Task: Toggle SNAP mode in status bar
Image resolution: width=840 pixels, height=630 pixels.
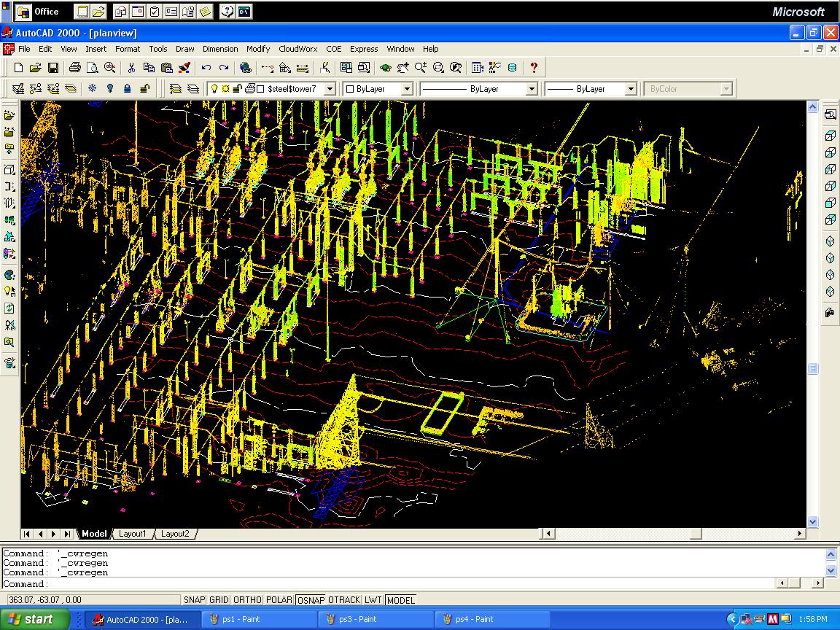Action: click(194, 600)
